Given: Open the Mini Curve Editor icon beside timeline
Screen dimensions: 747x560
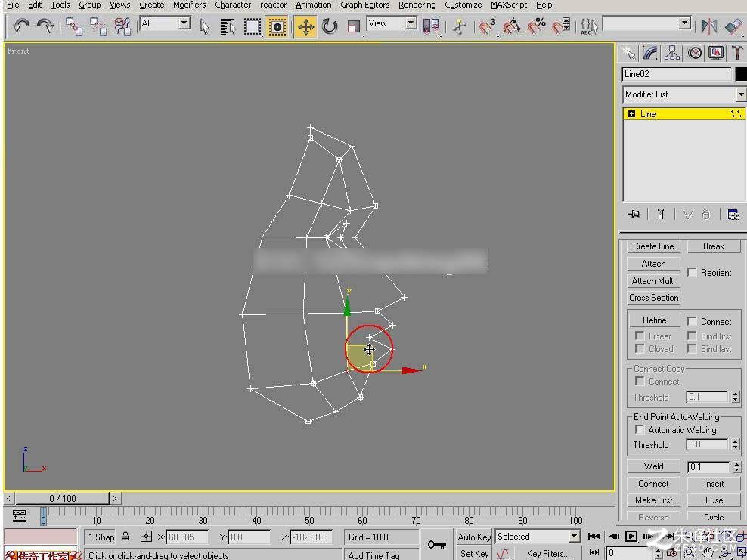Looking at the screenshot, I should [x=19, y=516].
